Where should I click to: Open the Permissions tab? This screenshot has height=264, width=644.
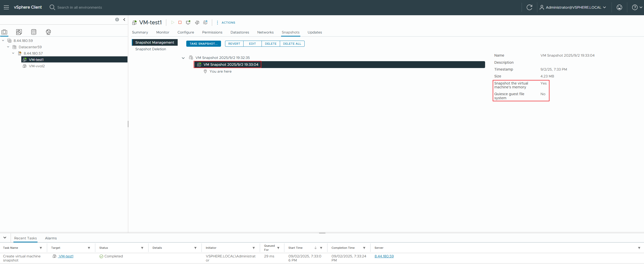point(212,32)
